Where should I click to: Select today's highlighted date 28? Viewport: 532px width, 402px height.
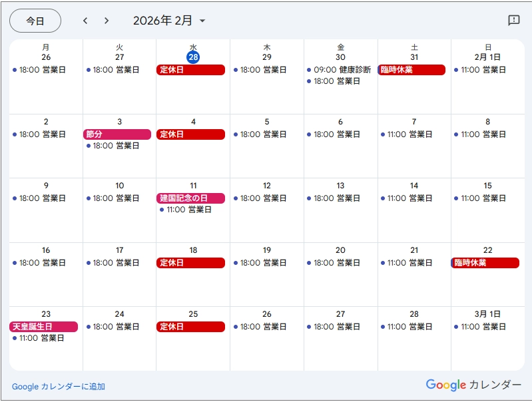pyautogui.click(x=193, y=57)
